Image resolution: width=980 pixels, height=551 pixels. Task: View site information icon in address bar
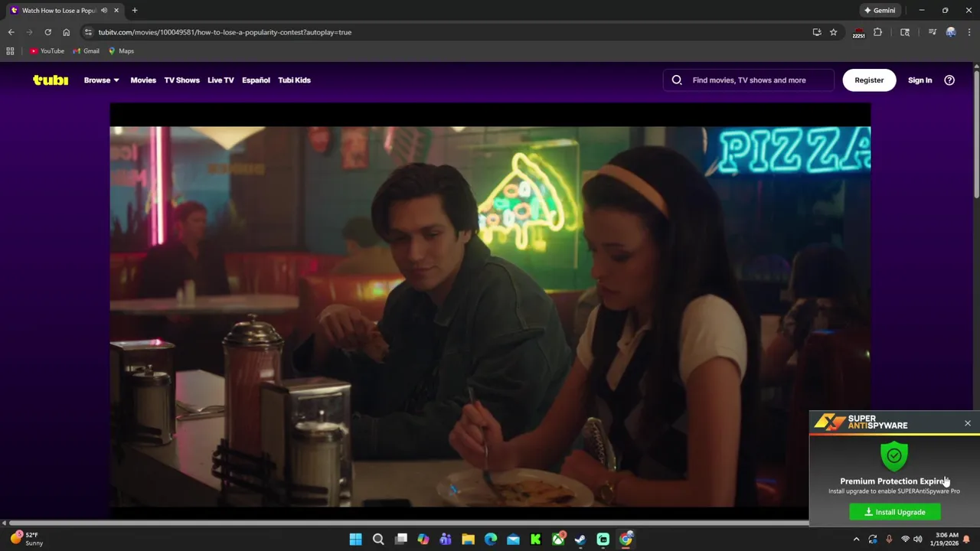click(88, 32)
